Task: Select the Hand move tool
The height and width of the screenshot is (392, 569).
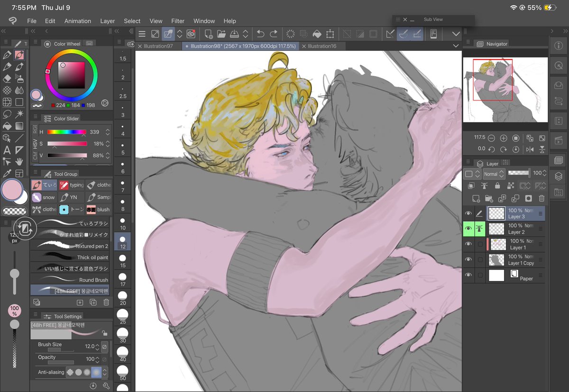Action: click(19, 162)
